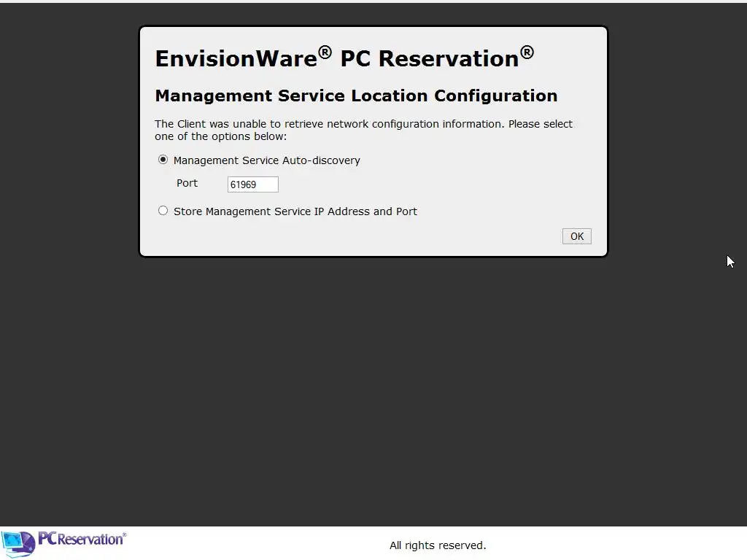Confirm the configuration with the OK button
Screen dimensions: 747x560
pyautogui.click(x=576, y=236)
